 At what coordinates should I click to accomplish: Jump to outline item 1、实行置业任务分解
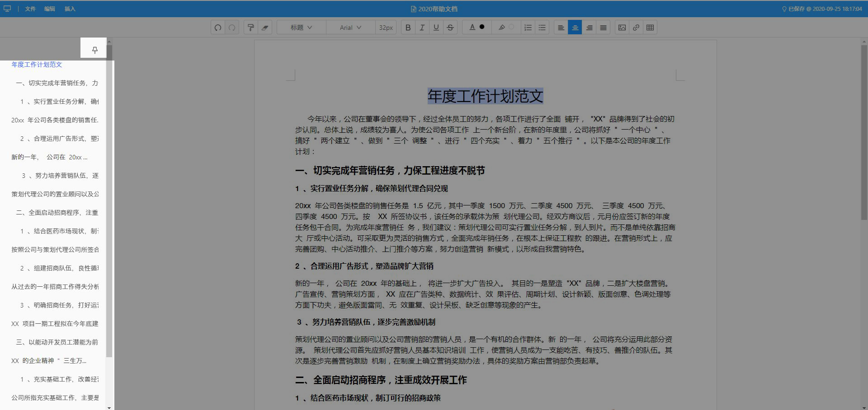point(60,102)
